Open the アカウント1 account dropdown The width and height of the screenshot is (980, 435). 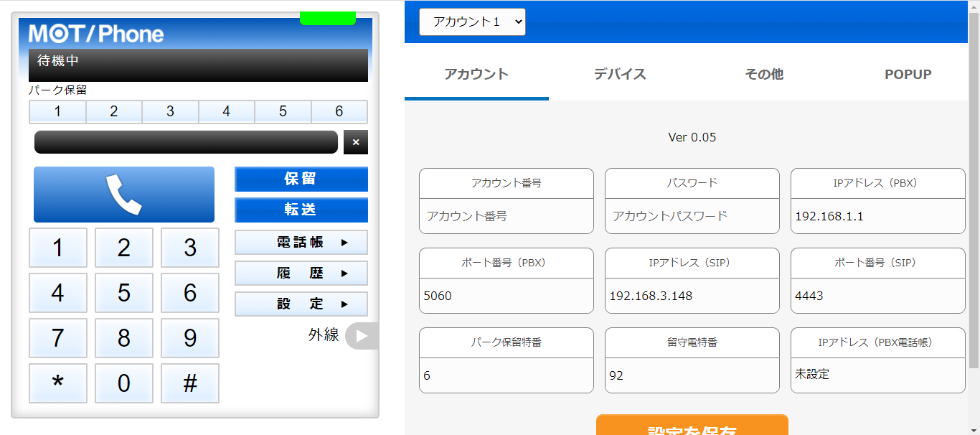click(472, 22)
